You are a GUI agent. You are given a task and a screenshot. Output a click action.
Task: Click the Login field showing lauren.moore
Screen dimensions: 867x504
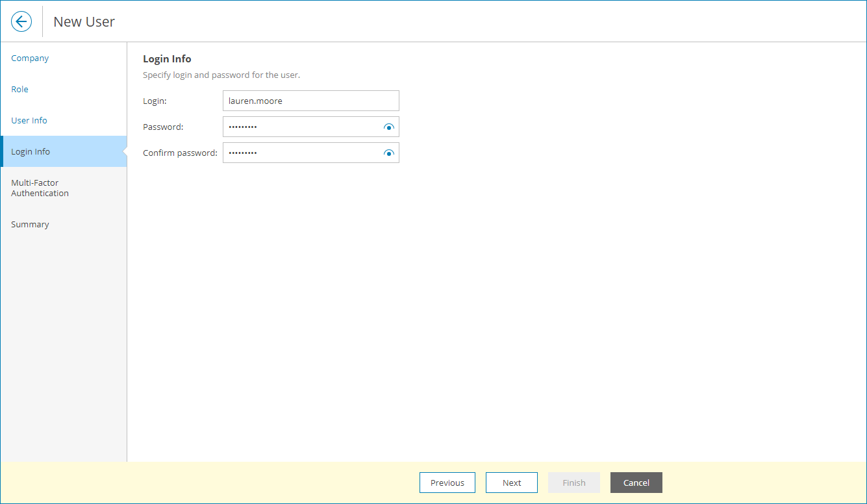click(x=310, y=101)
